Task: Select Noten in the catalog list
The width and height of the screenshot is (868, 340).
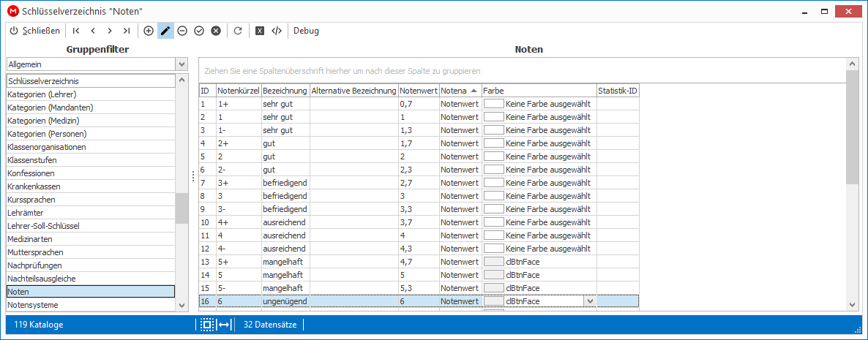Action: coord(91,291)
